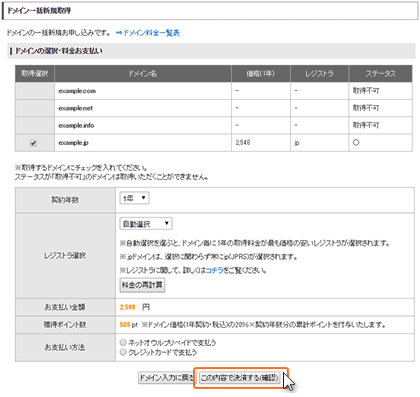Screen dimensions: 420x397
Task: Click the 取得選択 column header
Action: point(35,74)
